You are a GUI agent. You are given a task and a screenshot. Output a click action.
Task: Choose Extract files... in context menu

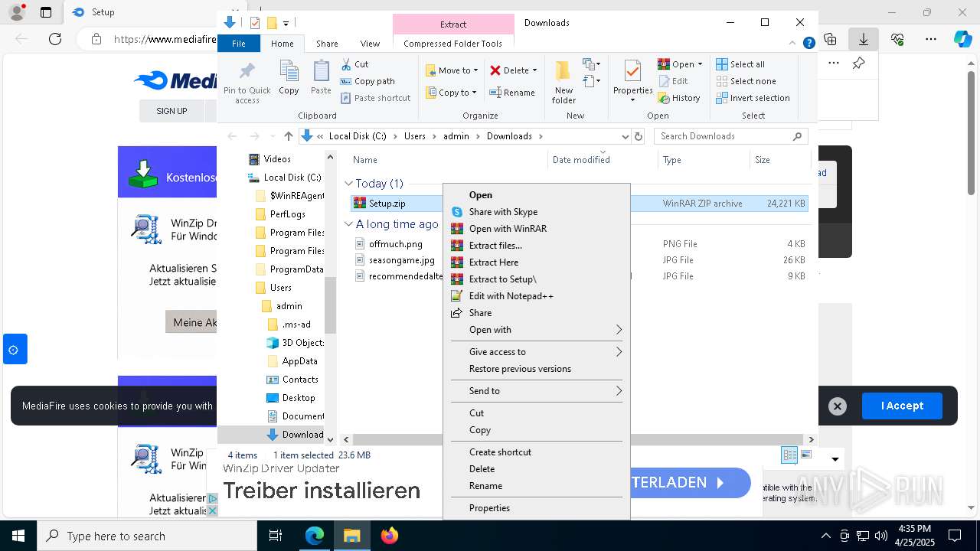[x=536, y=246]
